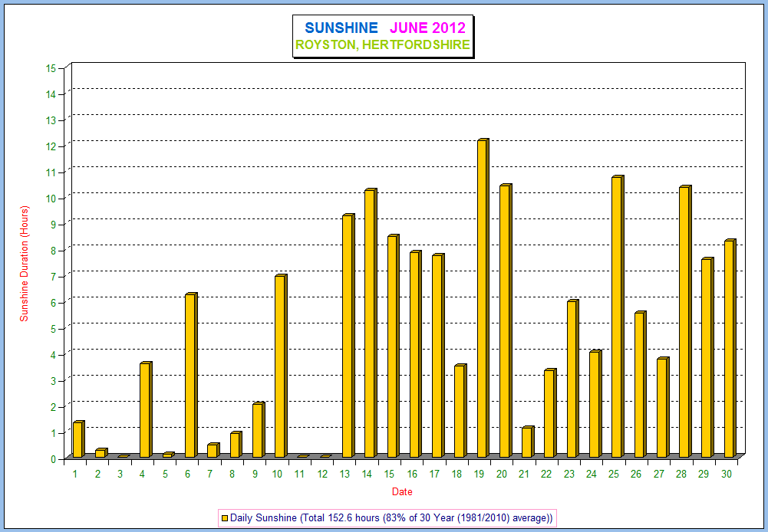Image resolution: width=768 pixels, height=532 pixels.
Task: Select the bar for date 4
Action: coord(146,409)
